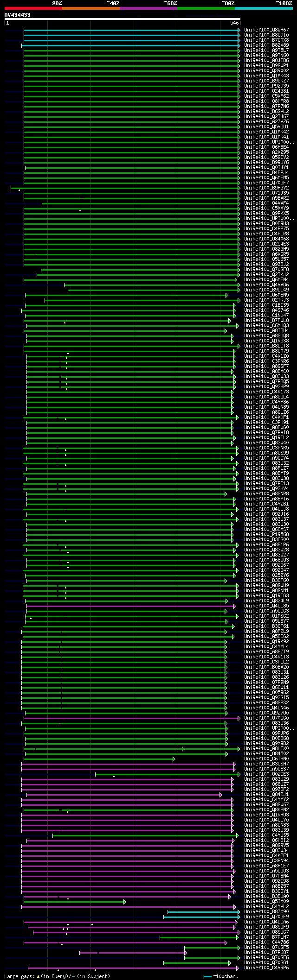This screenshot has height=980, width=297.
Task: Select hit label UniRef100_B7P687
Action: pyautogui.click(x=266, y=952)
